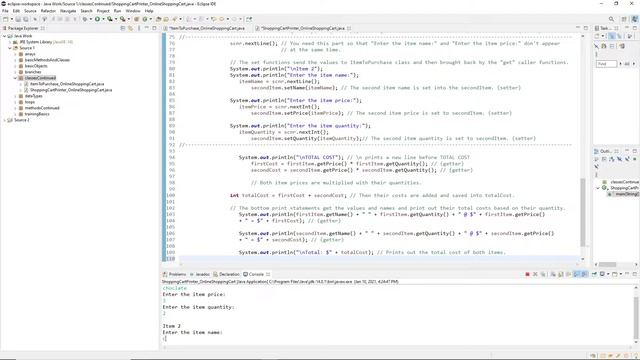Open dropdown arrow next to New icon
This screenshot has height=360, width=640.
coord(11,19)
